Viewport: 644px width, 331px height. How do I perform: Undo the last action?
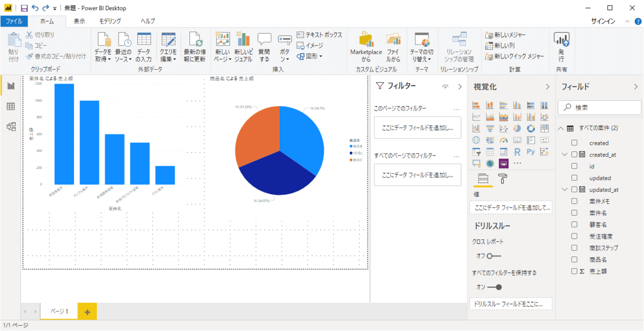35,8
